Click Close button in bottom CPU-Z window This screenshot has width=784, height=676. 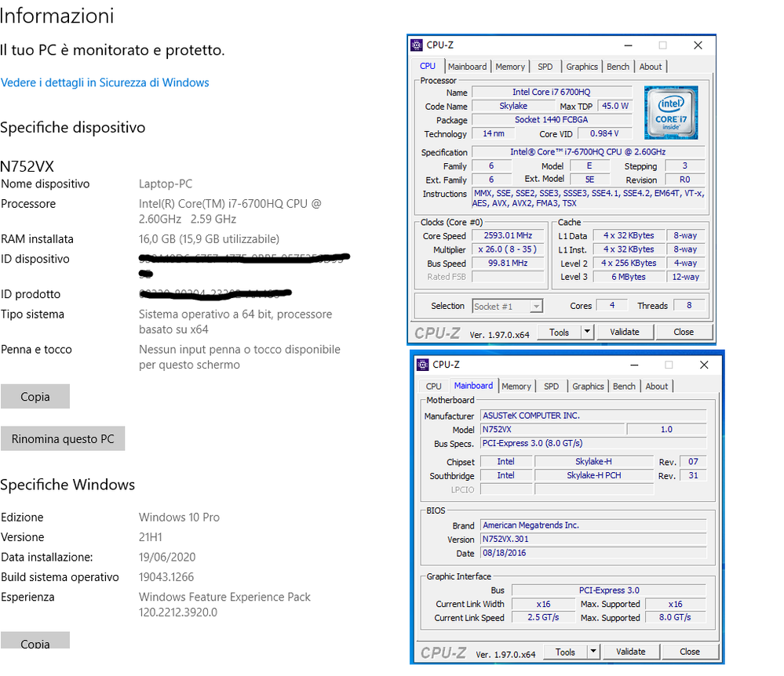point(690,652)
